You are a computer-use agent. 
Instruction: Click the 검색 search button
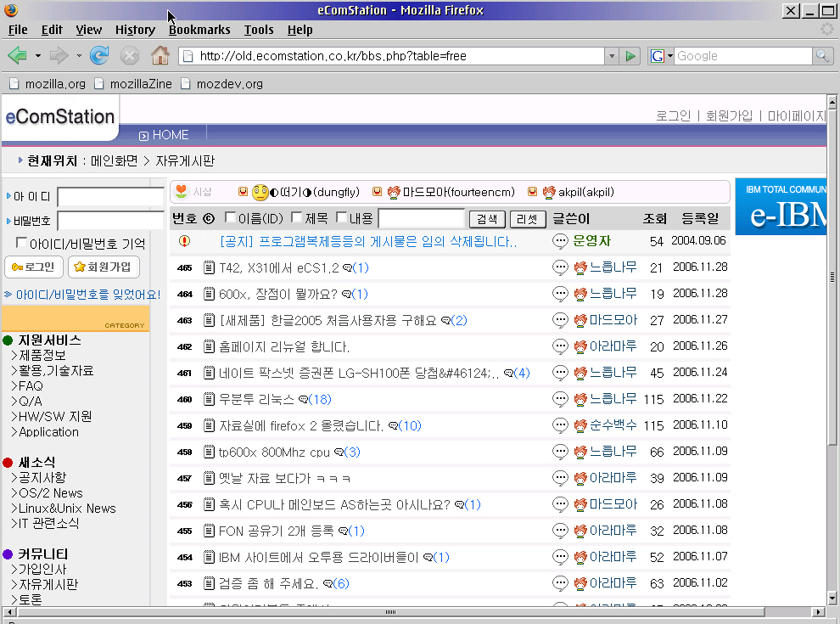(487, 219)
